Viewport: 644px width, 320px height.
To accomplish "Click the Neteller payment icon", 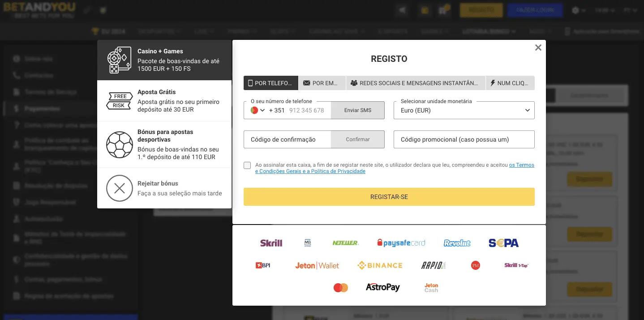I will (345, 242).
